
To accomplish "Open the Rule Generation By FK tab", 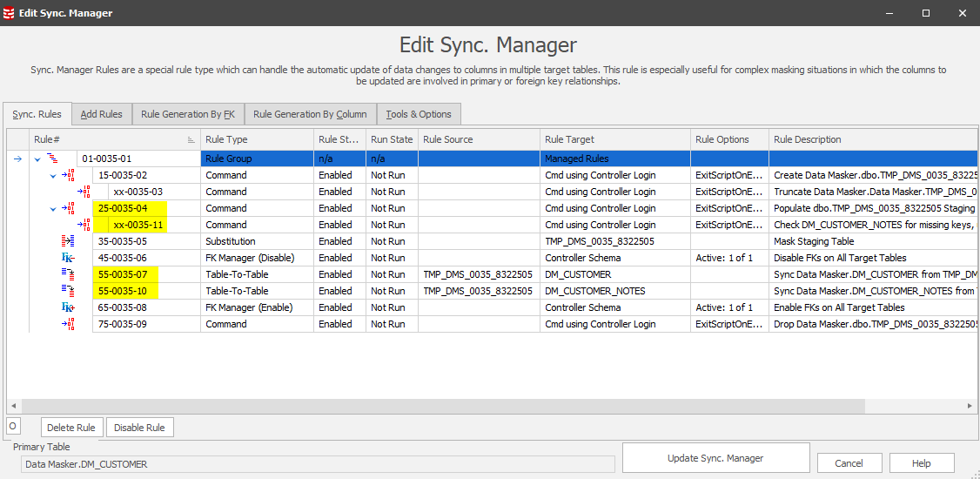I will (187, 114).
